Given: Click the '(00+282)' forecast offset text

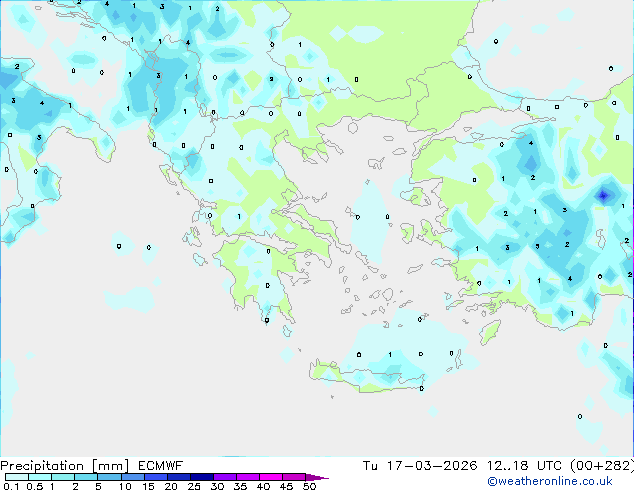Looking at the screenshot, I should point(602,466).
